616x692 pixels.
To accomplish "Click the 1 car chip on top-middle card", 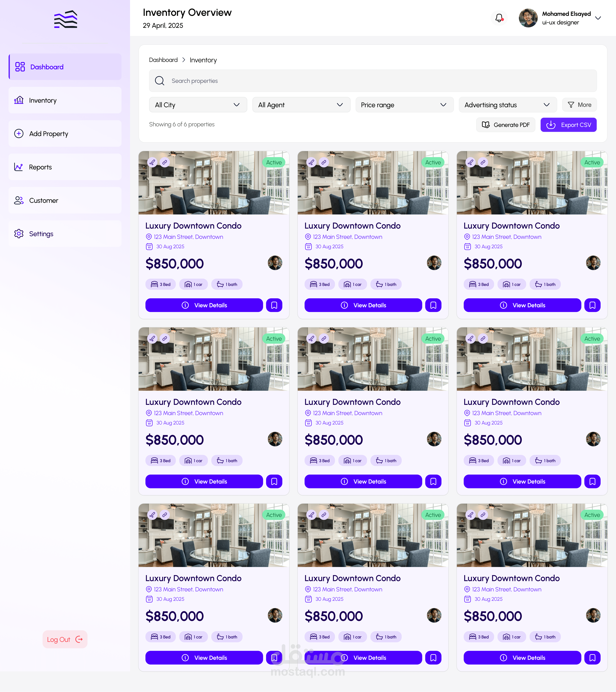I will pyautogui.click(x=353, y=284).
